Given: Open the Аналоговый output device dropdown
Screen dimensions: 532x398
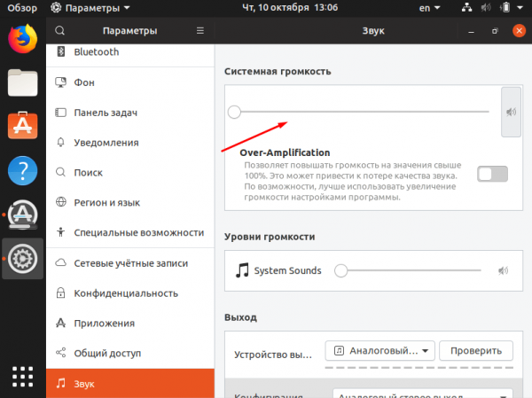Looking at the screenshot, I should click(x=380, y=350).
